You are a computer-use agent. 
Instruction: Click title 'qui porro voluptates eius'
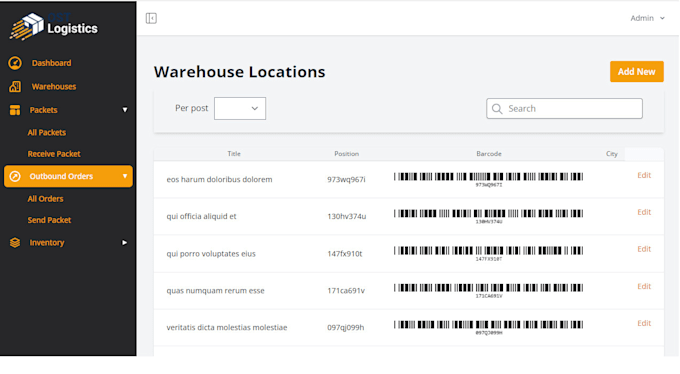coord(211,254)
